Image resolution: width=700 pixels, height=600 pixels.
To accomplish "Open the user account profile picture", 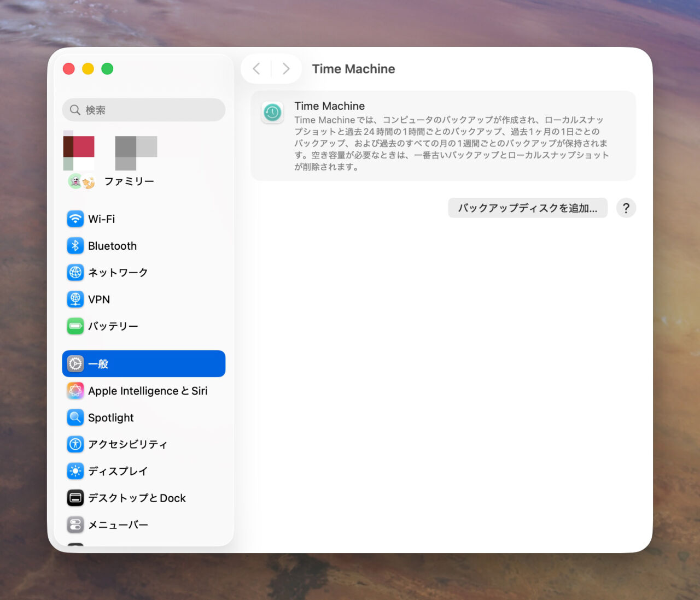I will tap(79, 151).
